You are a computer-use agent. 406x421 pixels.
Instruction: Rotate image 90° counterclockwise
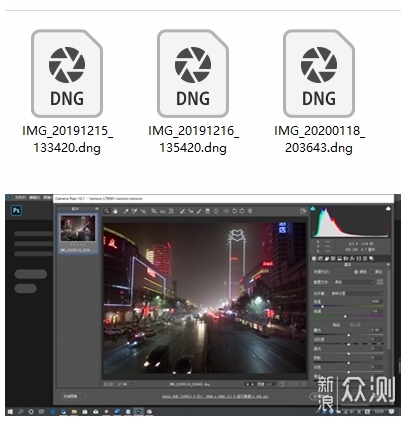(x=234, y=211)
